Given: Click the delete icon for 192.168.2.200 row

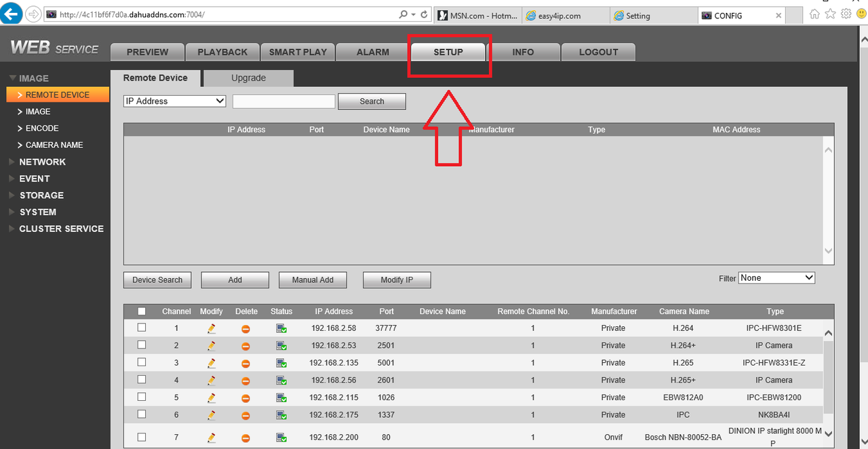Looking at the screenshot, I should pyautogui.click(x=246, y=438).
